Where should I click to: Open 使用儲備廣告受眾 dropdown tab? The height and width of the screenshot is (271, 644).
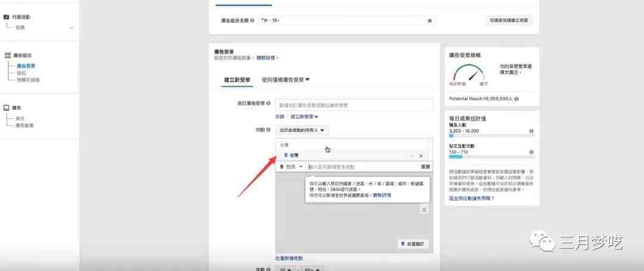[286, 80]
